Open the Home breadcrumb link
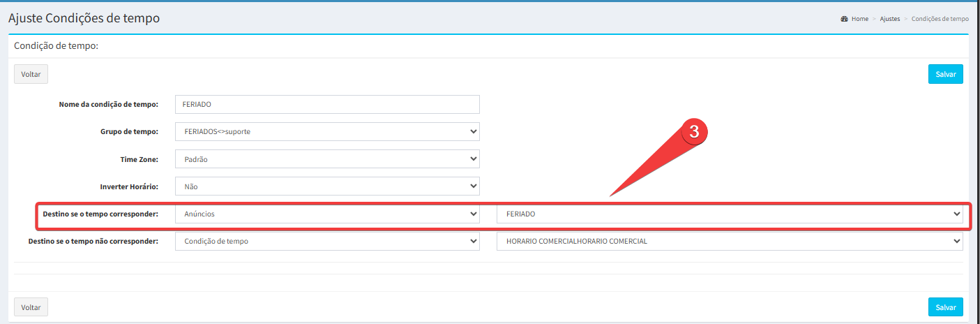980x324 pixels. pyautogui.click(x=859, y=19)
